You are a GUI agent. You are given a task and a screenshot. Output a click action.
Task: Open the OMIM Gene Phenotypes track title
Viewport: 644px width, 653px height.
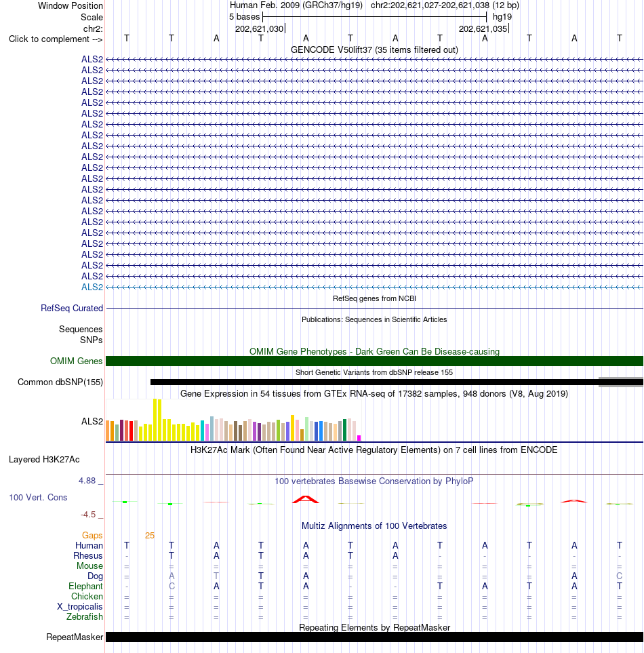pos(374,351)
